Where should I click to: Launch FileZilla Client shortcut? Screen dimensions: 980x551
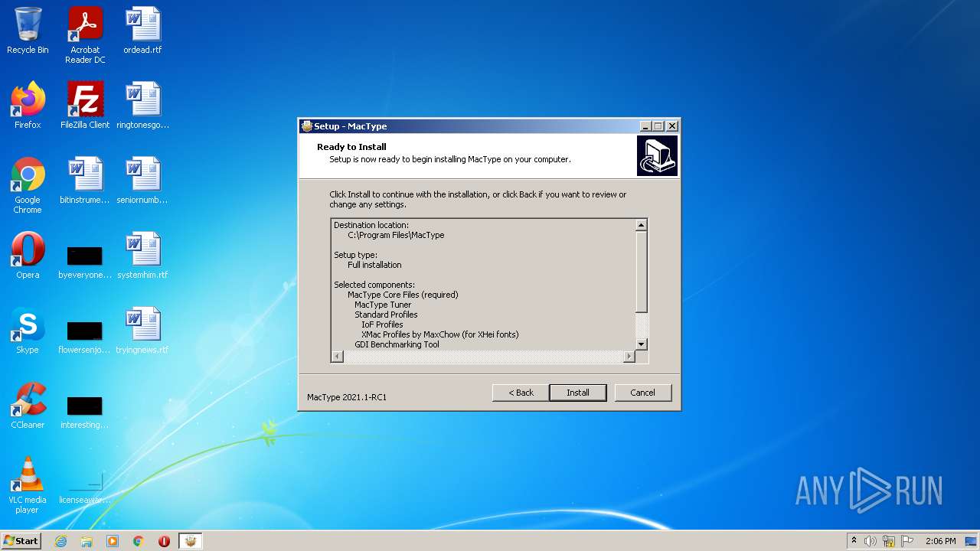coord(85,106)
